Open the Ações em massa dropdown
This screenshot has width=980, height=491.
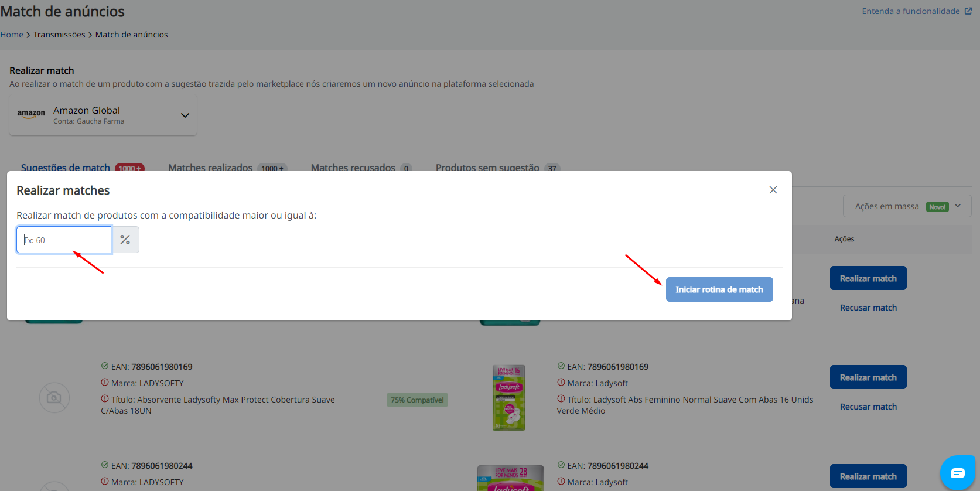coord(907,206)
